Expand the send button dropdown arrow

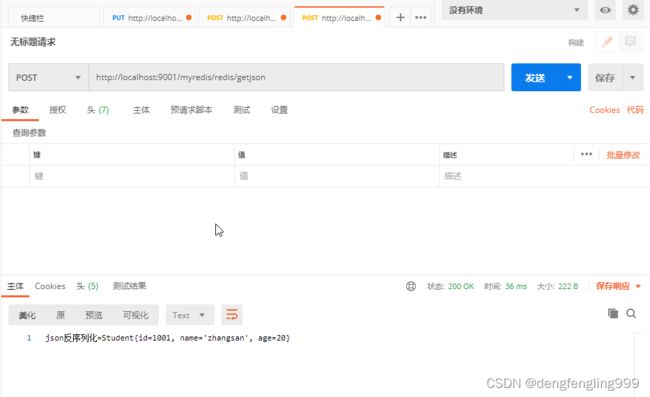tap(570, 77)
